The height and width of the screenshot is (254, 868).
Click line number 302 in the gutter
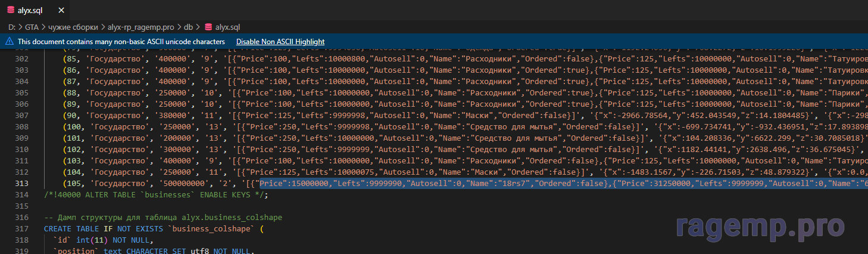pos(21,58)
